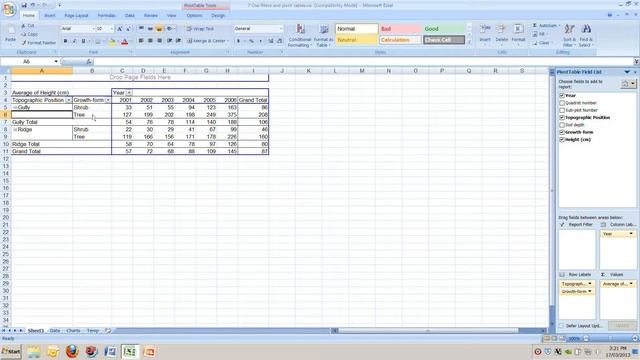Image resolution: width=640 pixels, height=360 pixels.
Task: Click the Orientation icon
Action: (170, 29)
